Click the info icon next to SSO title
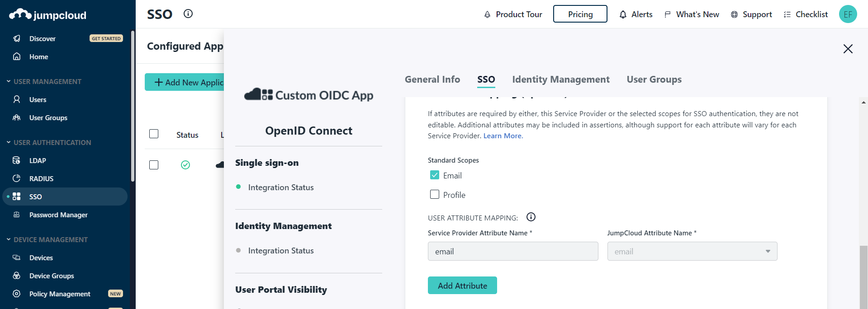Viewport: 868px width, 309px height. tap(188, 14)
